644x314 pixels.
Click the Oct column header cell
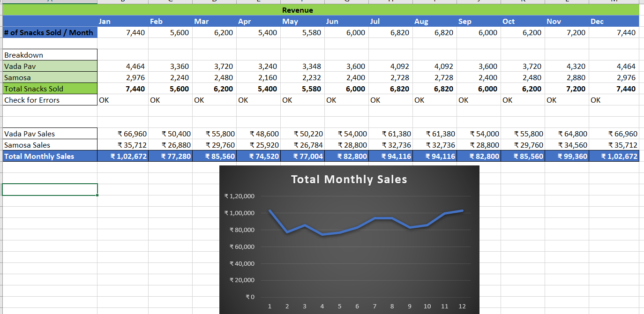[x=523, y=21]
